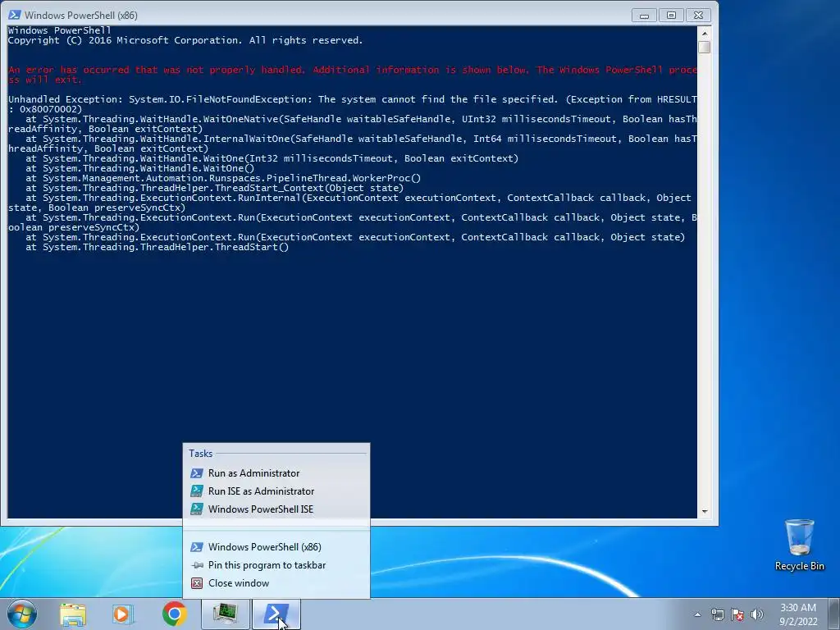The height and width of the screenshot is (630, 840).
Task: Click the "PipelineThread.WorkerProc()" stack line
Action: coord(223,178)
